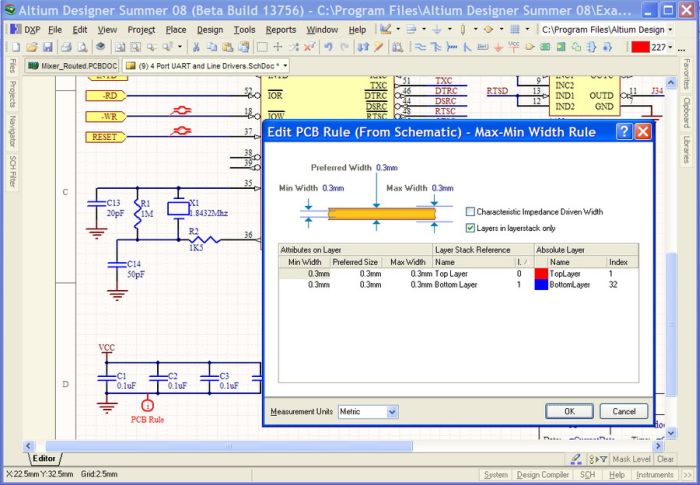Select the Bottom Layer row in table
The width and height of the screenshot is (700, 485).
[458, 284]
